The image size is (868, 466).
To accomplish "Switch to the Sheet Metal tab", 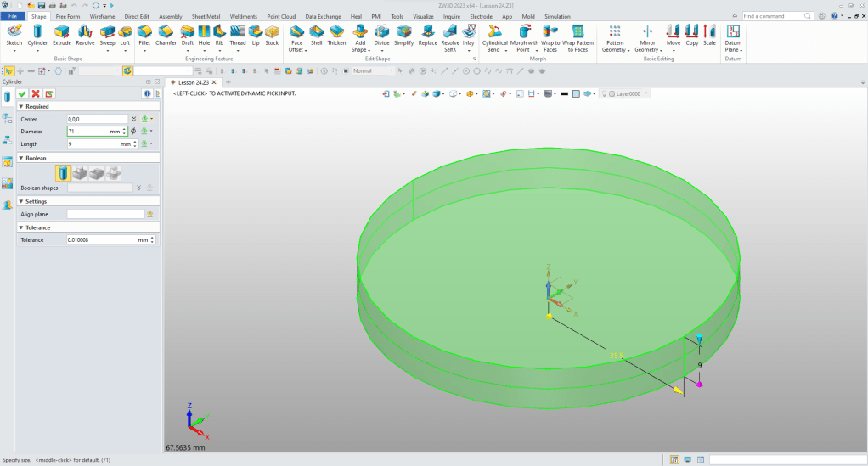I will click(x=205, y=16).
